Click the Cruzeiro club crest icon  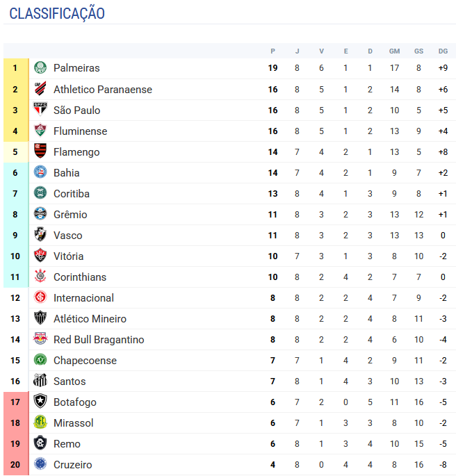[x=40, y=464]
